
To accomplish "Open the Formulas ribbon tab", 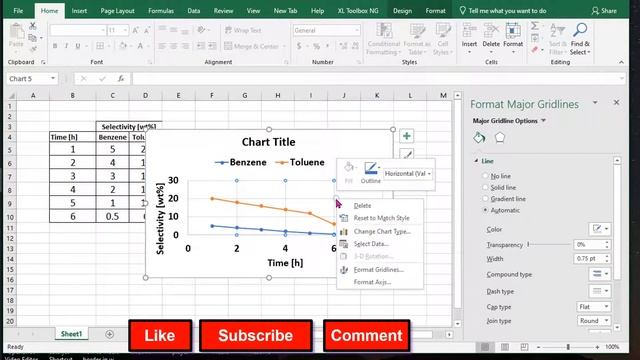I will [161, 11].
